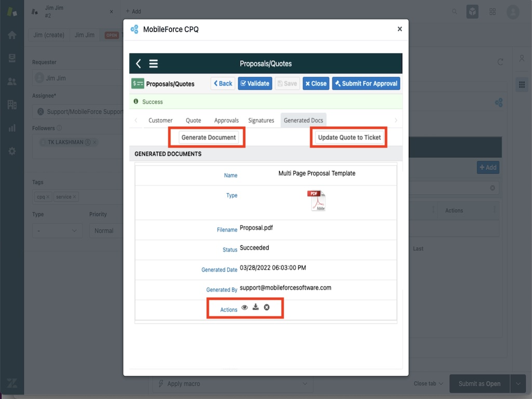This screenshot has height=399, width=532.
Task: Open the Signatures tab
Action: point(261,121)
